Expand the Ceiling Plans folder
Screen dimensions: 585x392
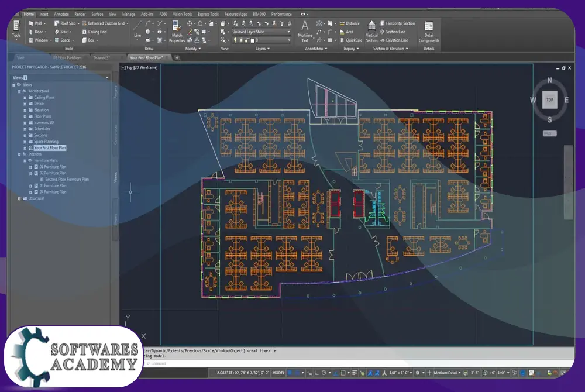pos(25,98)
